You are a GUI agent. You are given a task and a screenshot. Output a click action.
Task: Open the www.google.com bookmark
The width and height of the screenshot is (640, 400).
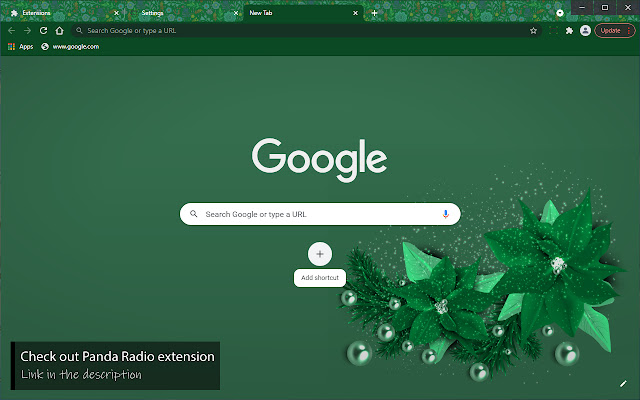click(x=70, y=47)
